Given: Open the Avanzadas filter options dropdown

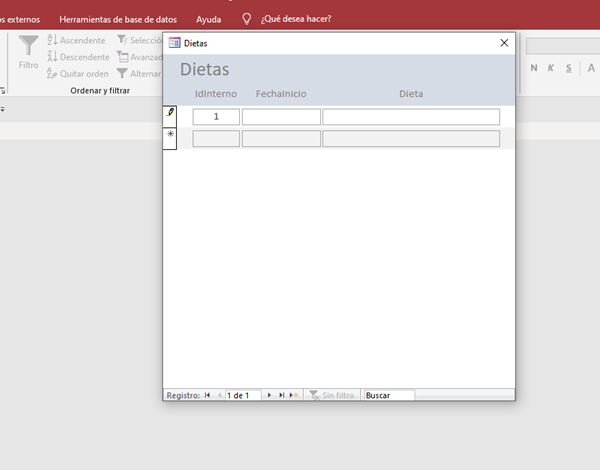Looking at the screenshot, I should click(x=139, y=57).
